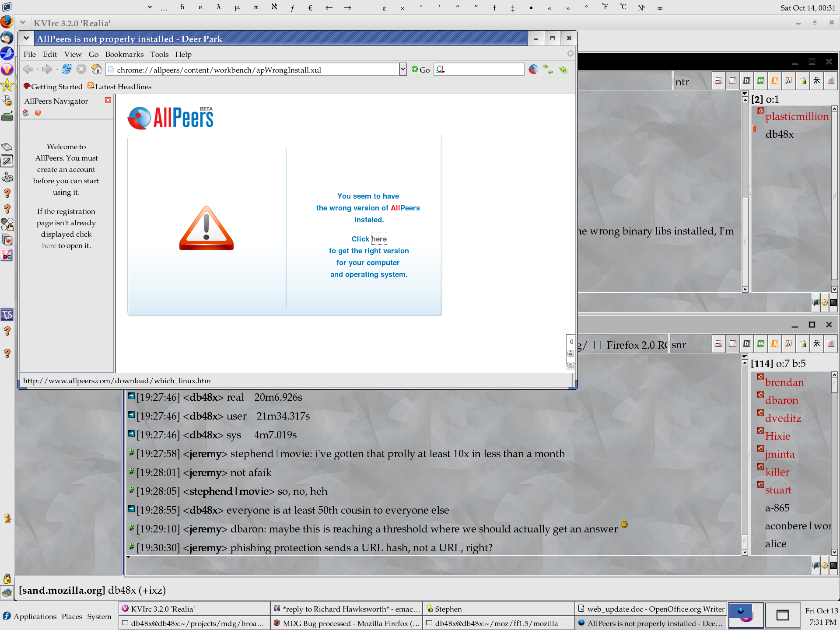The image size is (840, 630).
Task: Toggle the user list view in upper KVIrc window
Action: (x=733, y=80)
